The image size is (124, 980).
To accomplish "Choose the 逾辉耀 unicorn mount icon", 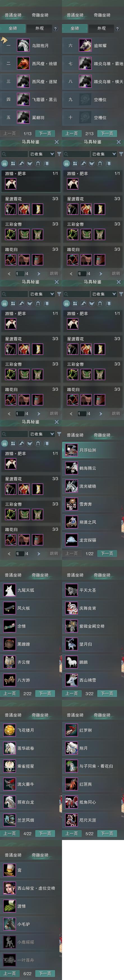I will coord(85,46).
